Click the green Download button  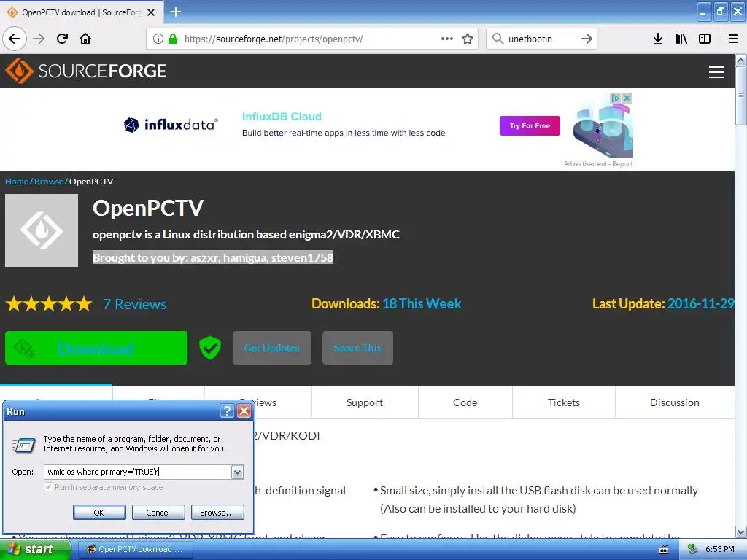pyautogui.click(x=96, y=348)
